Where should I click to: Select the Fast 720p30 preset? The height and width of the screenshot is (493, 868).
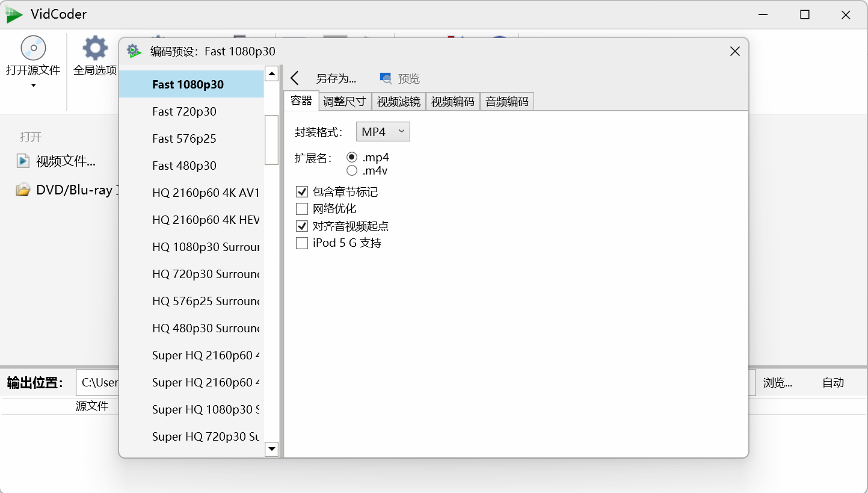coord(184,111)
